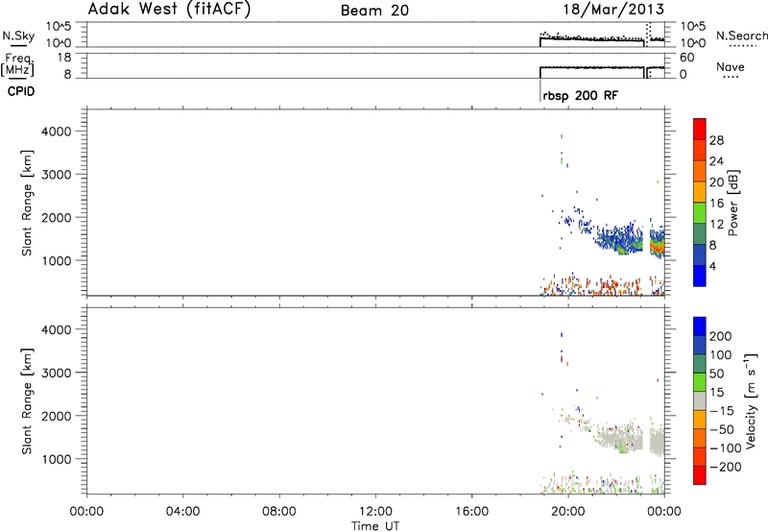768x532 pixels.
Task: Click the '4' power colorbar tick
Action: coord(712,266)
